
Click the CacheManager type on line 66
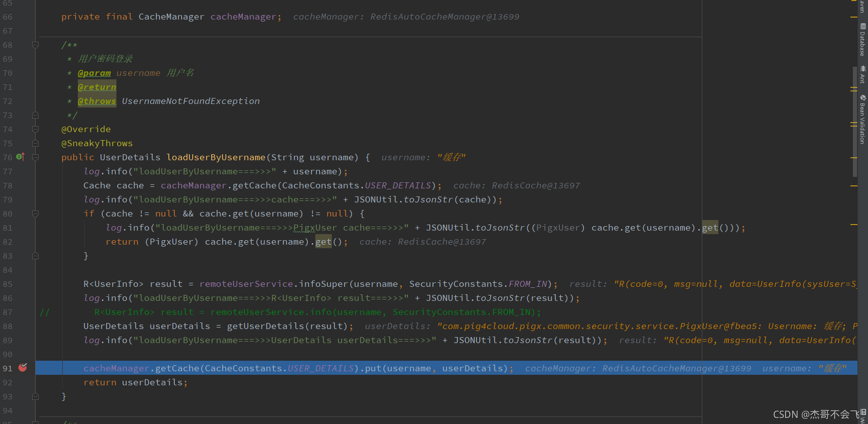click(x=171, y=17)
